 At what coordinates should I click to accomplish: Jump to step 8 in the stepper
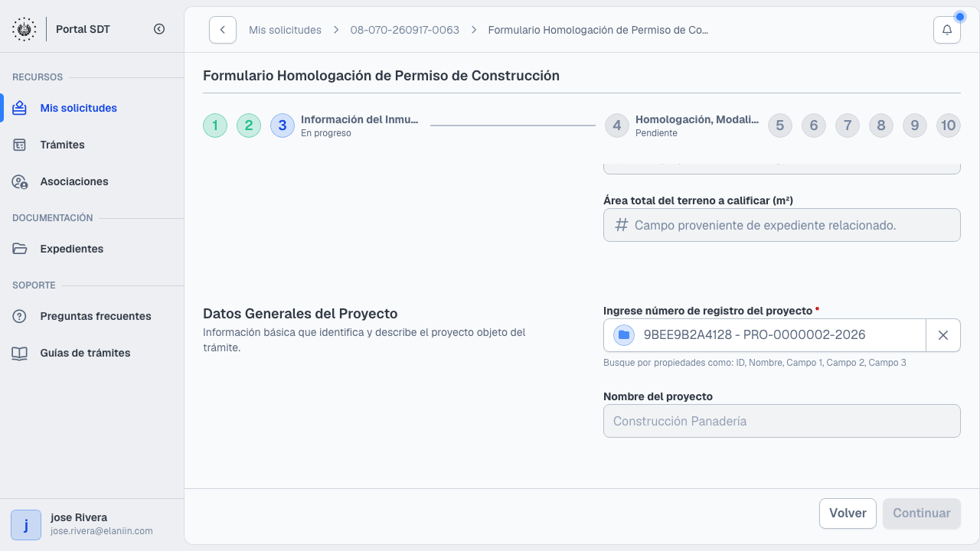881,126
